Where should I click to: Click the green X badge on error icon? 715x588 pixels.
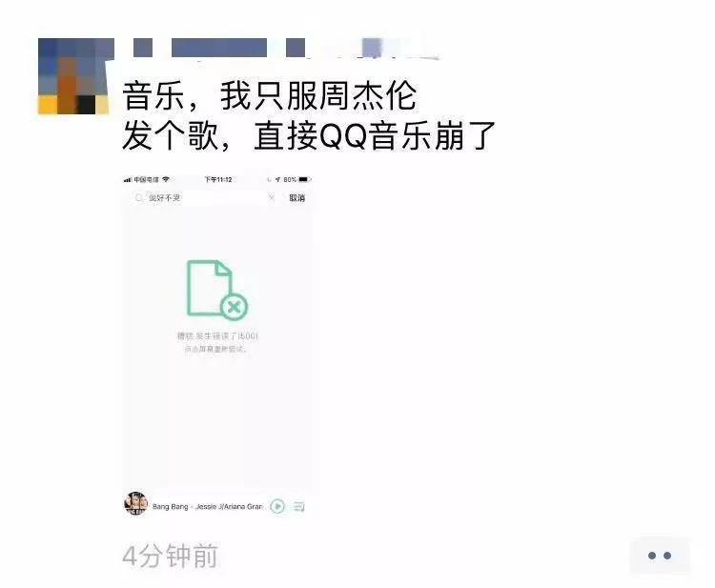[x=234, y=307]
